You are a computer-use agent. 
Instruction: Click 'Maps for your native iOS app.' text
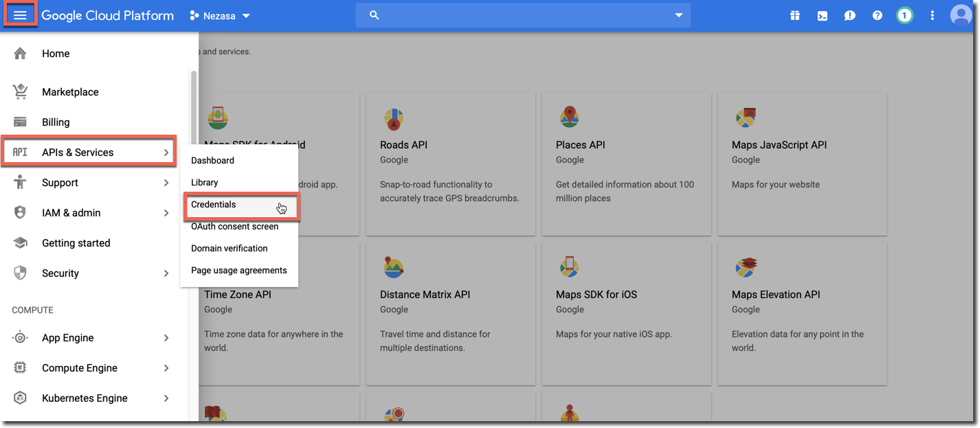[614, 335]
